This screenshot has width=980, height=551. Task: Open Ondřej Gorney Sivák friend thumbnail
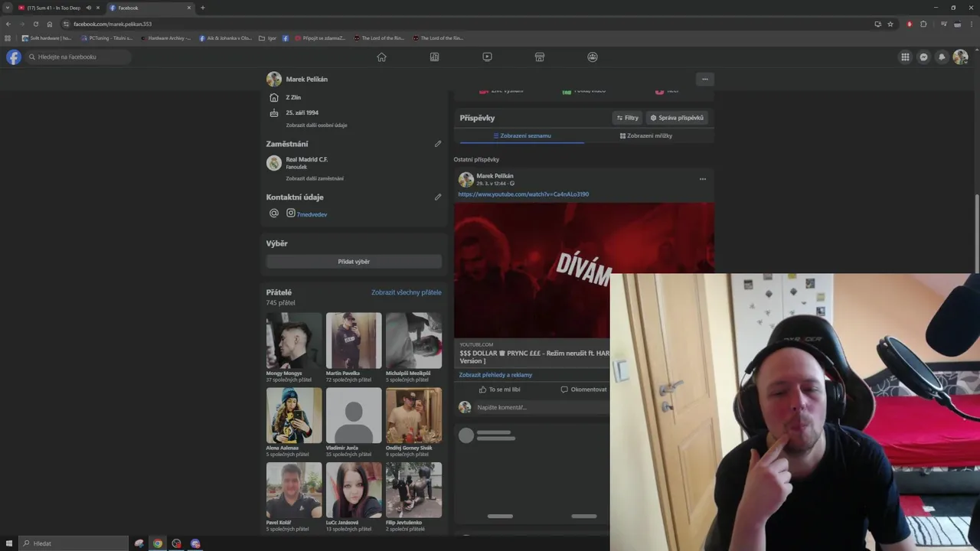pos(413,416)
